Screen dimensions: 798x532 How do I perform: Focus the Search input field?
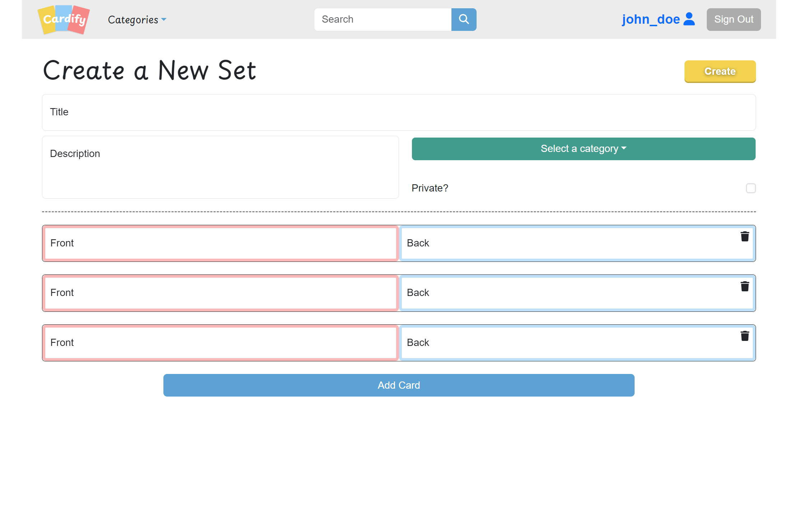382,19
